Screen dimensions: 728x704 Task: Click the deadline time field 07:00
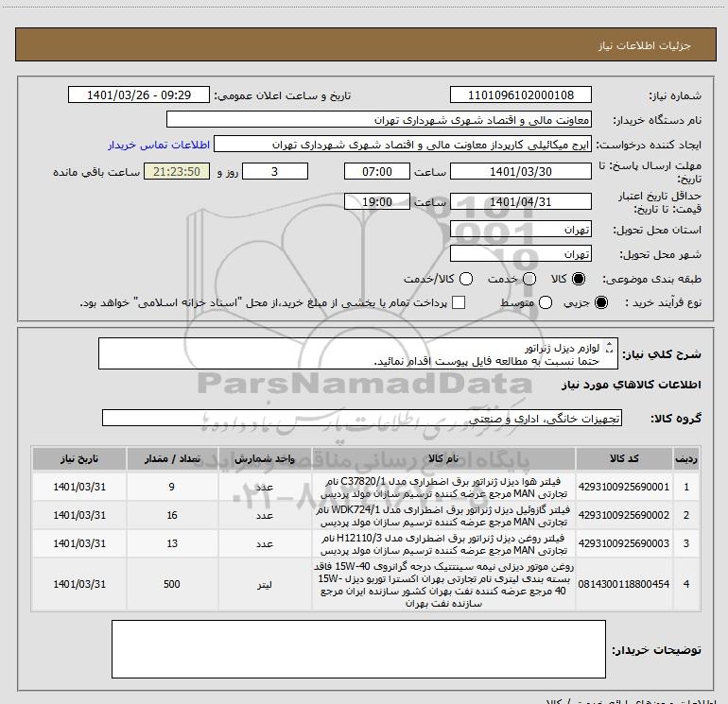coord(377,172)
